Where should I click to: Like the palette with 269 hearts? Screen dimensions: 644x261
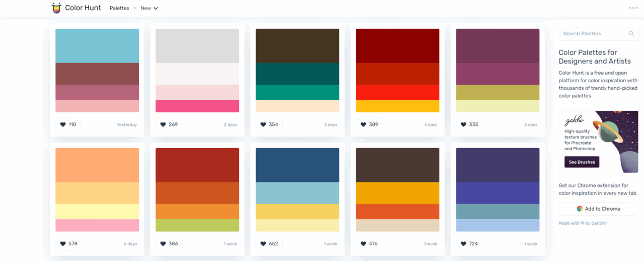tap(169, 124)
